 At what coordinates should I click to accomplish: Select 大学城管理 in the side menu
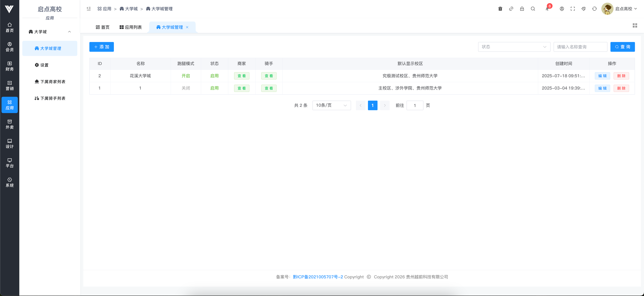pyautogui.click(x=50, y=48)
